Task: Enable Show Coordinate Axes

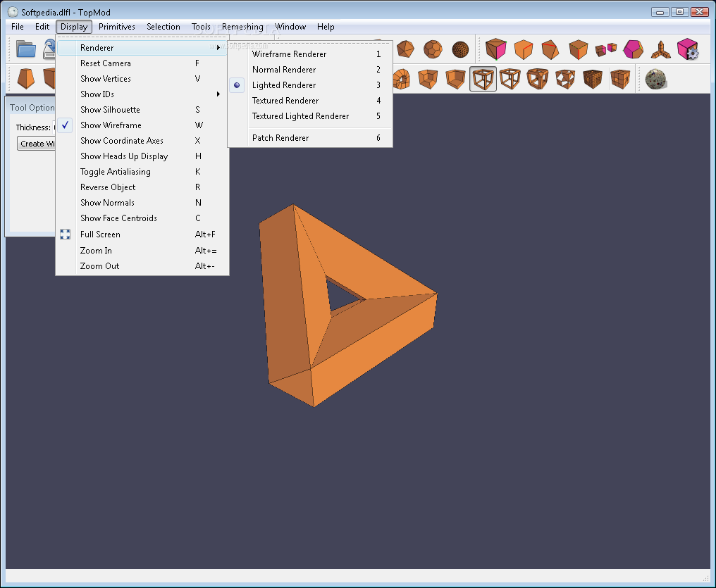Action: (121, 141)
